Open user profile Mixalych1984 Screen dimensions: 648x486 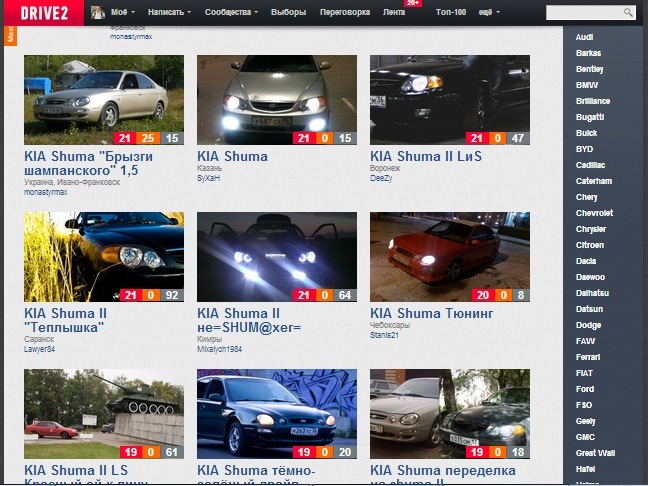coord(219,349)
